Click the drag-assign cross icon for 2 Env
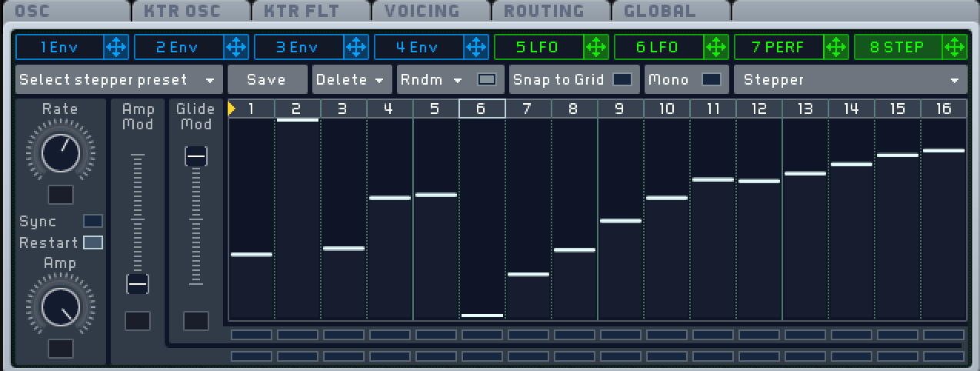980x371 pixels. point(236,47)
